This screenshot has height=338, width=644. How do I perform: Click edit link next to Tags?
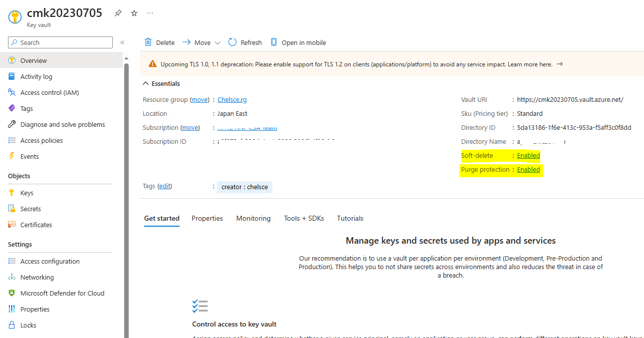coord(165,186)
